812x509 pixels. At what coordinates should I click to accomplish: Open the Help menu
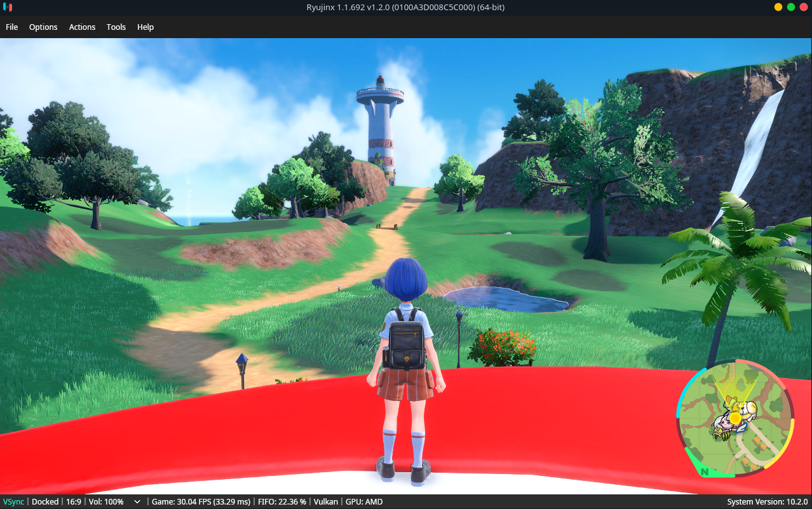[x=145, y=27]
